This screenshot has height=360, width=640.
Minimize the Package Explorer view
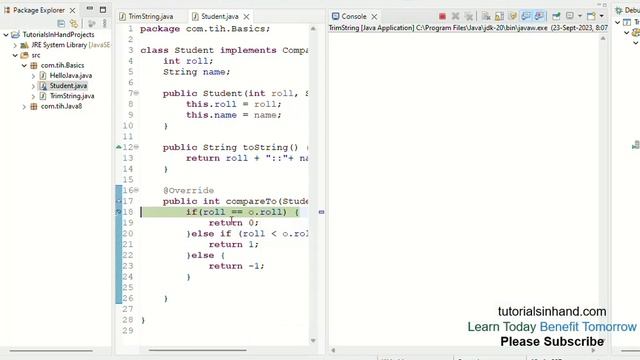90,9
